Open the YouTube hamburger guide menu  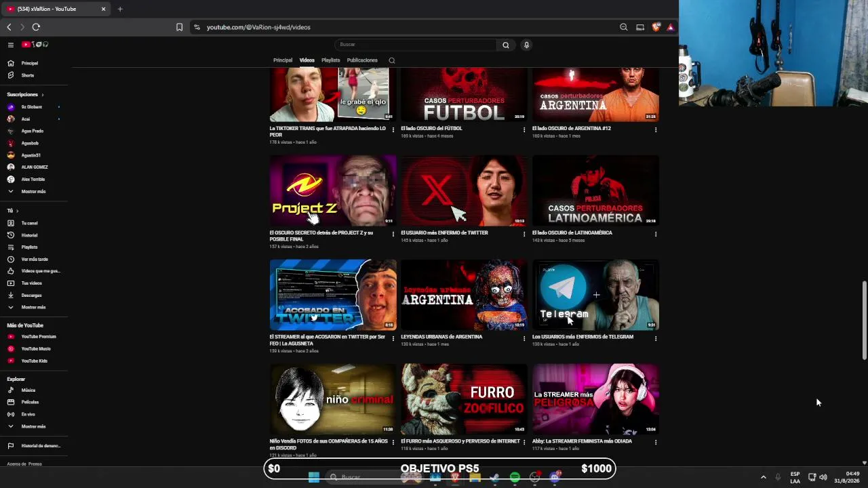[x=11, y=45]
